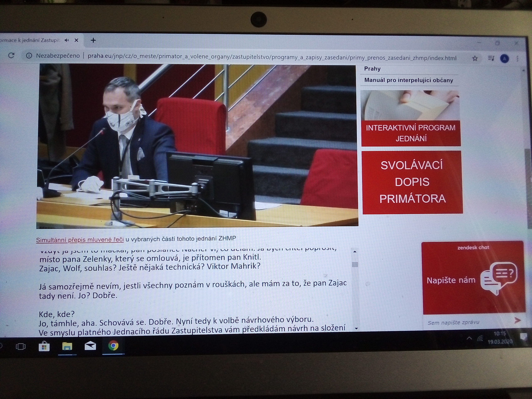Open the notification center icon

pyautogui.click(x=523, y=337)
